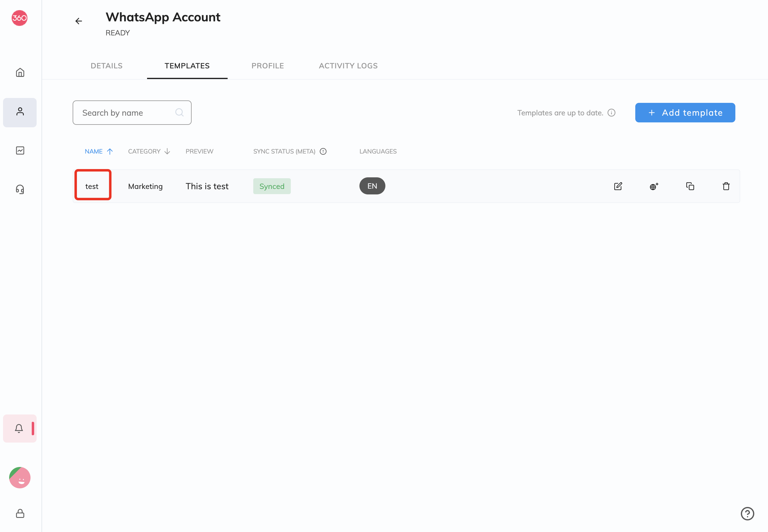Viewport: 768px width, 532px height.
Task: Open the Accounts person icon in the sidebar
Action: 20,112
